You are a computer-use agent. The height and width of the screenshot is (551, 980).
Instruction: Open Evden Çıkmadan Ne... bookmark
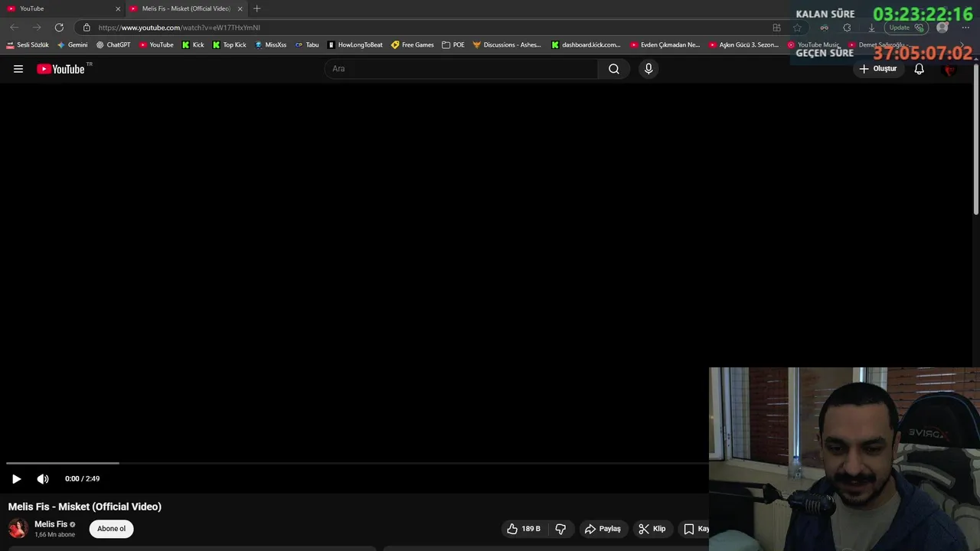tap(665, 44)
